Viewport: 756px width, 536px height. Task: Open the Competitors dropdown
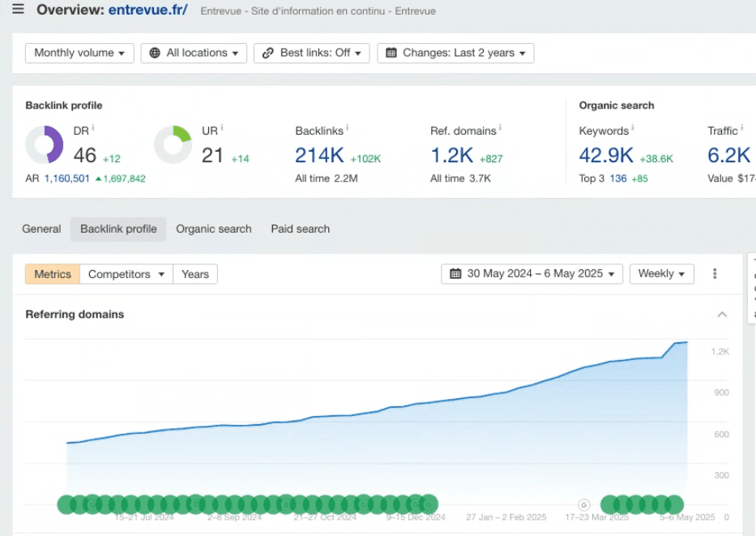coord(127,274)
